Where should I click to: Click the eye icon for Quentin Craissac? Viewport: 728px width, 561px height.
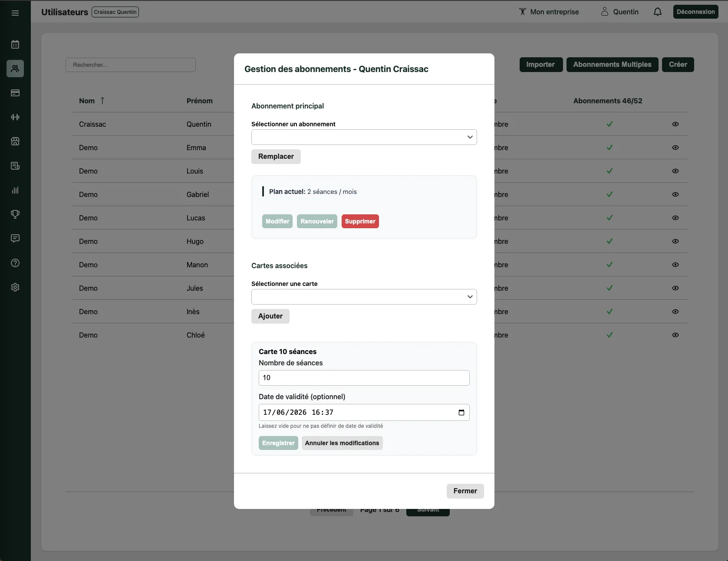coord(675,124)
